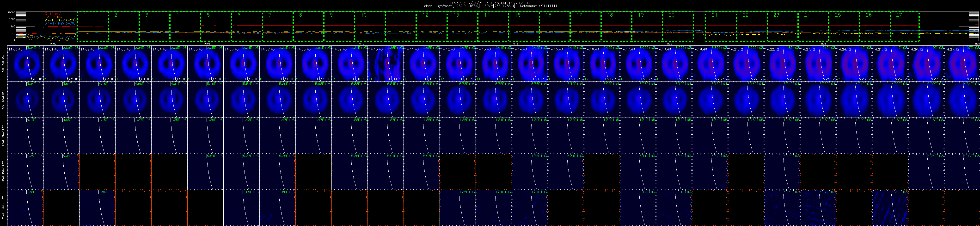
Task: Click the FLARE date and time header text
Action: (x=490, y=3)
